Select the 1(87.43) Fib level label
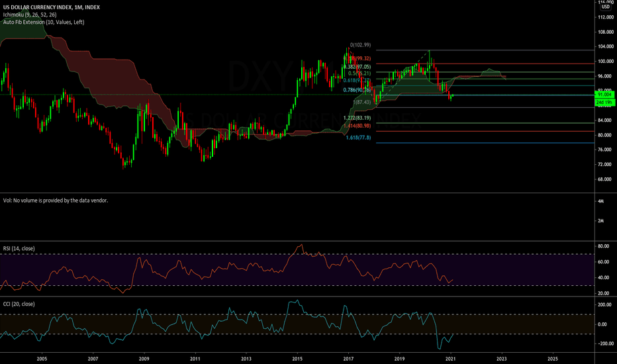617x364 pixels. [362, 102]
